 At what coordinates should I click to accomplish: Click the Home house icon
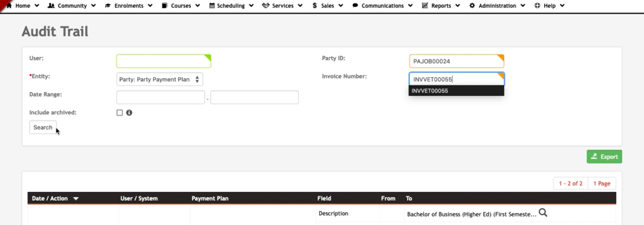(9, 6)
